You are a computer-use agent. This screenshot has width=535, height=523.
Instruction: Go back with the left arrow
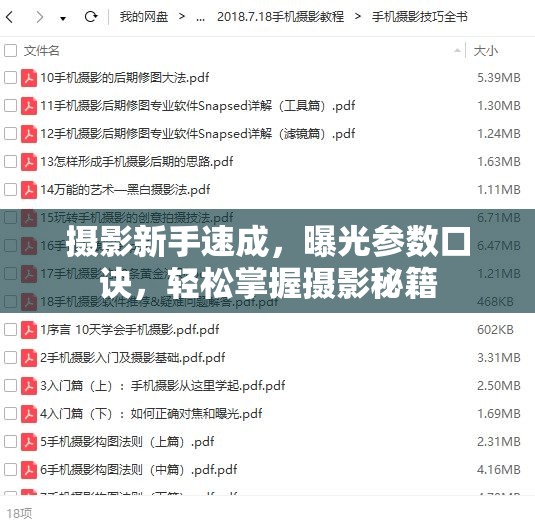pos(10,17)
